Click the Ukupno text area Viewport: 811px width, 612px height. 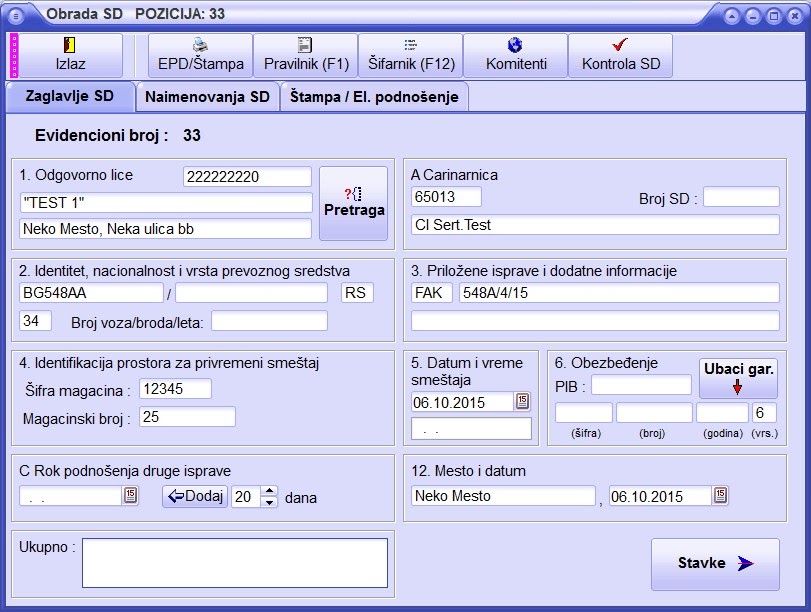tap(235, 563)
